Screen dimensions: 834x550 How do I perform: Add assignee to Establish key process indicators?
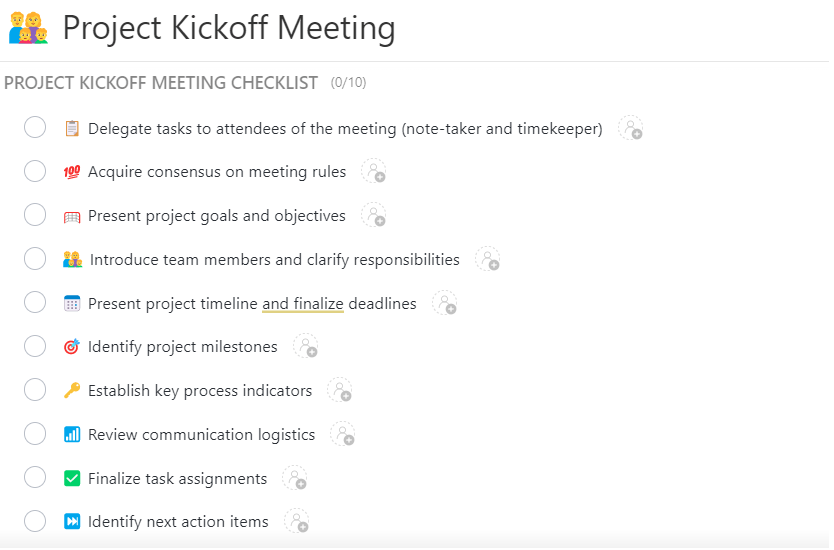(339, 390)
